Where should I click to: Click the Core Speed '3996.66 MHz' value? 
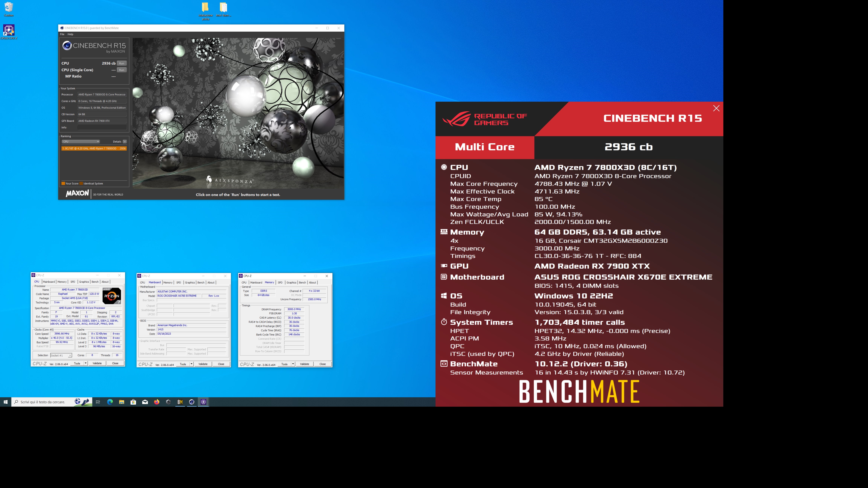click(x=62, y=334)
